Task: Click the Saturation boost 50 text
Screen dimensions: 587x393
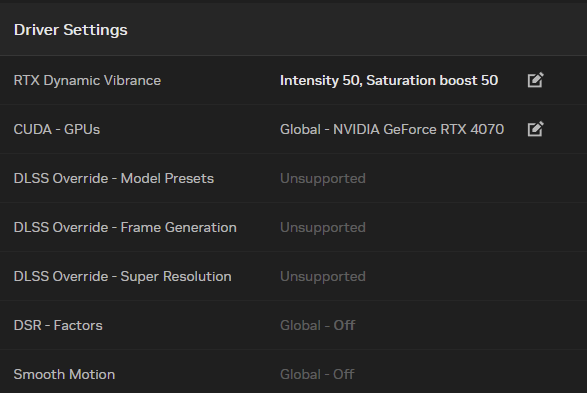Action: [432, 80]
